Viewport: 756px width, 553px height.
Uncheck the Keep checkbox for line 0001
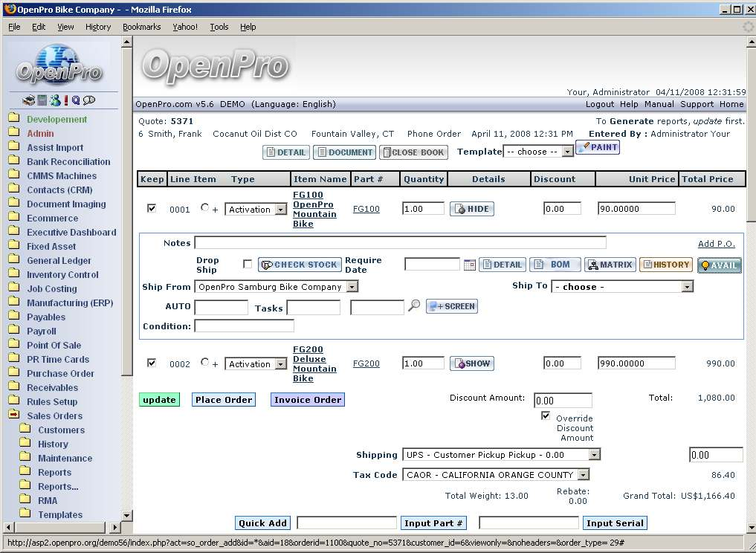click(152, 209)
